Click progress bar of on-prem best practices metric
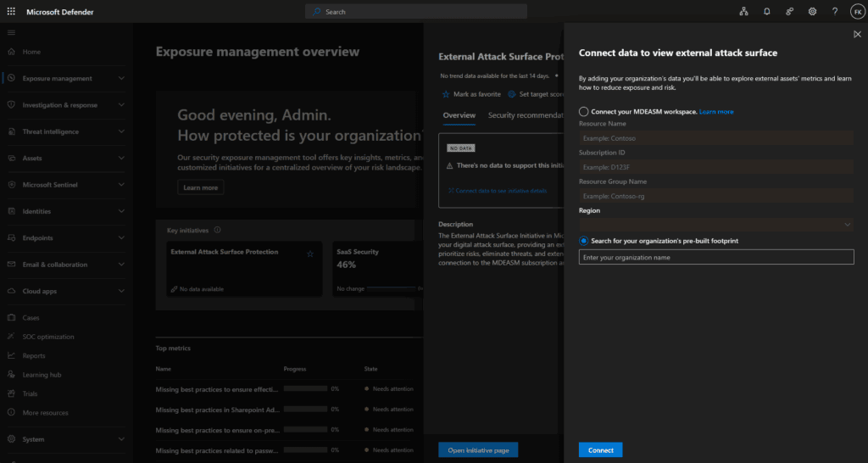 pos(305,429)
